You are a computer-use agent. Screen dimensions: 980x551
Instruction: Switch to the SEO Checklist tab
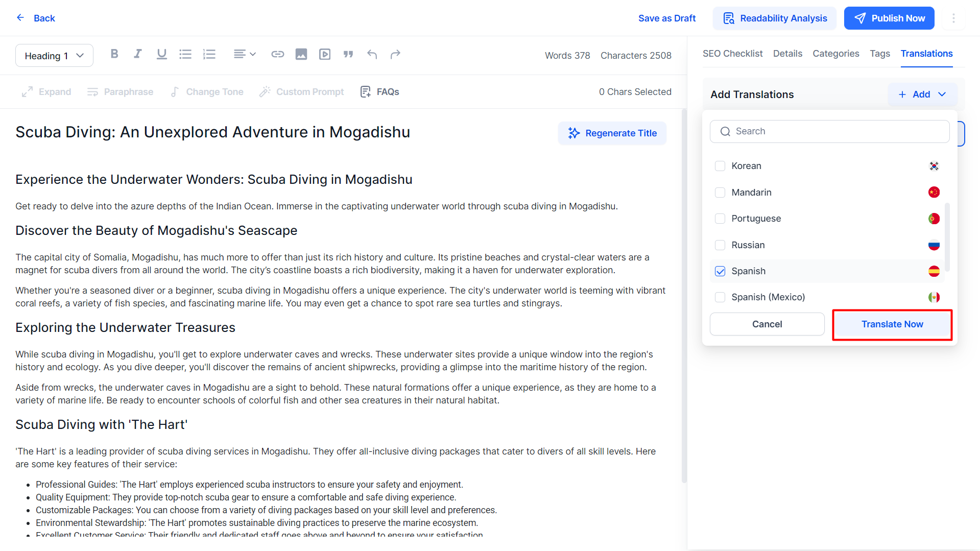[x=732, y=54]
